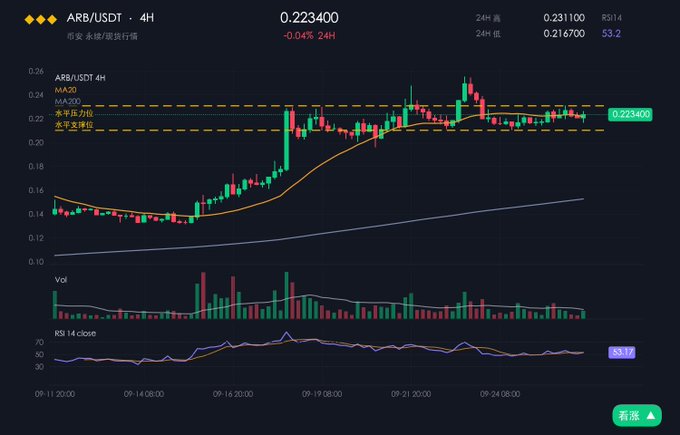Click the ARB/USDT 4H chart legend title
This screenshot has height=435, width=680.
[x=80, y=78]
